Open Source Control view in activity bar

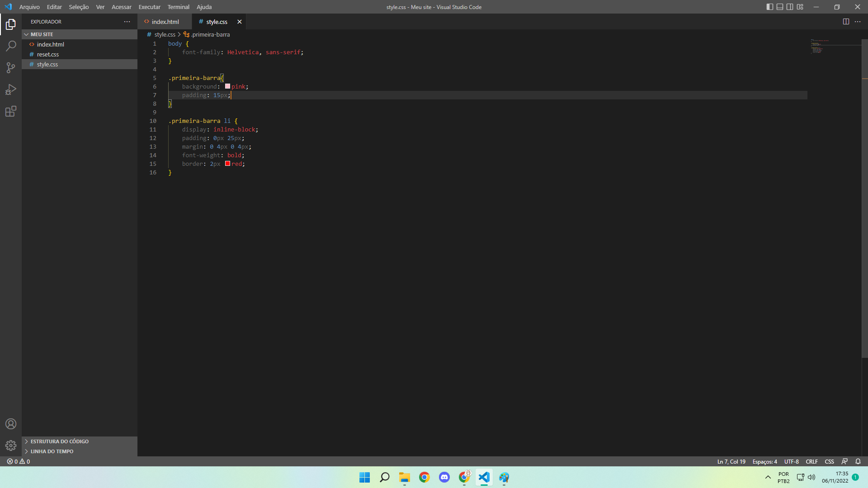[x=11, y=68]
